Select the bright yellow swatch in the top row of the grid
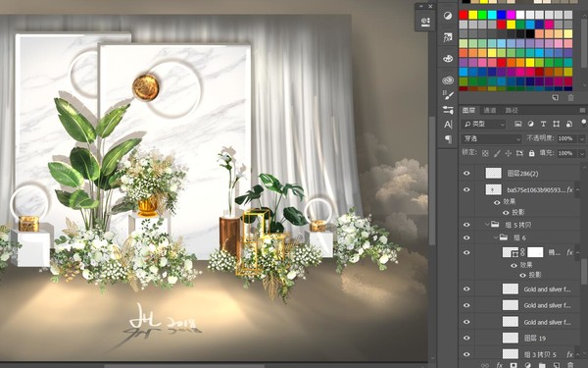 coord(473,15)
